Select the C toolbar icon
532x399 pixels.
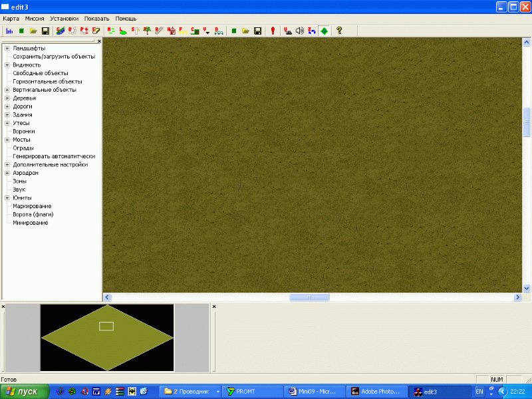[195, 31]
